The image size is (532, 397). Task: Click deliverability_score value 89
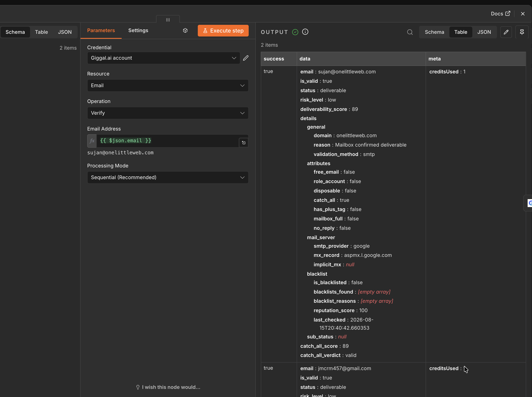tap(355, 109)
